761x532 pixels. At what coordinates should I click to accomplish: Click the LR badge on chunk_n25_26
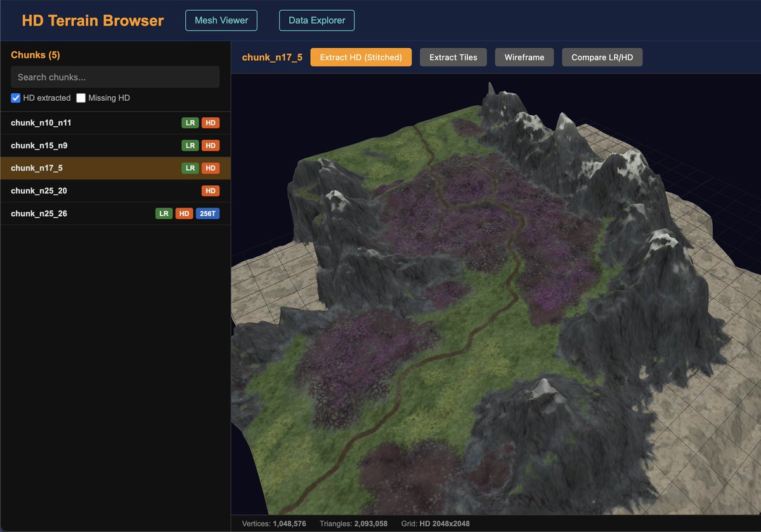pos(164,214)
